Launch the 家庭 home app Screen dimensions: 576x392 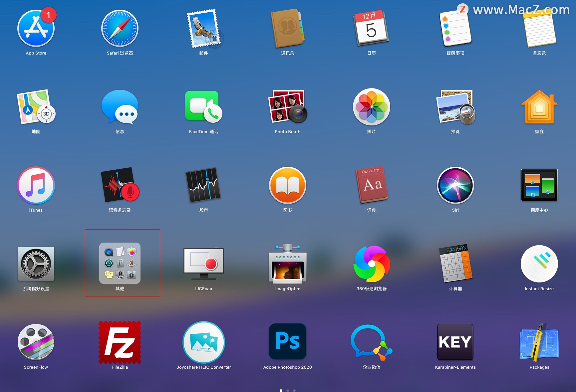(539, 107)
